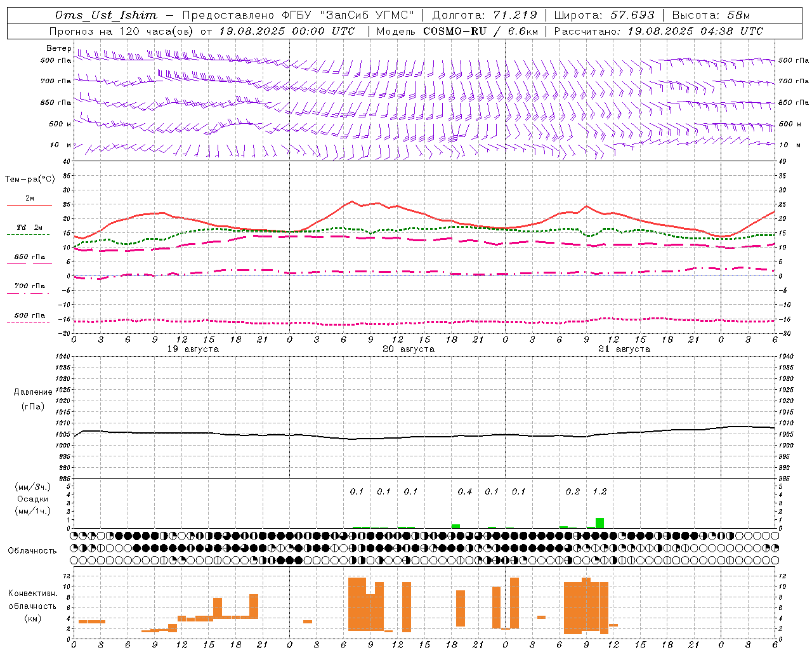The height and width of the screenshot is (650, 812).
Task: Click the station name Oms_Ust_Ishim
Action: click(x=106, y=15)
